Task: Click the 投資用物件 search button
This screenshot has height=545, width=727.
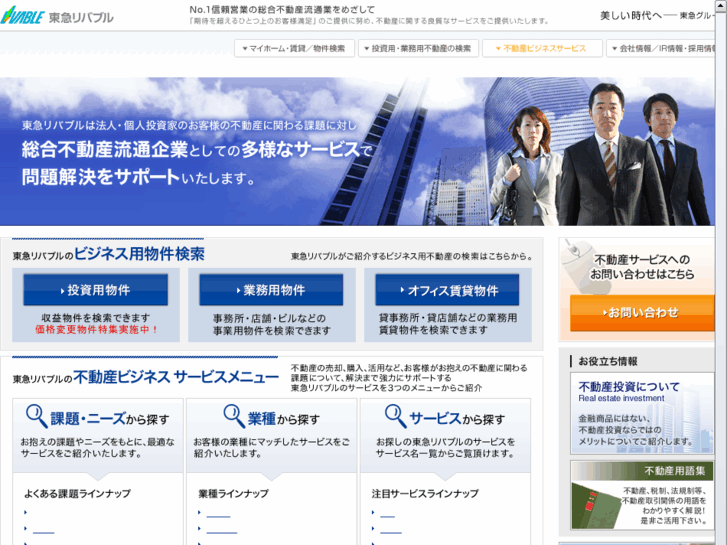Action: tap(96, 290)
